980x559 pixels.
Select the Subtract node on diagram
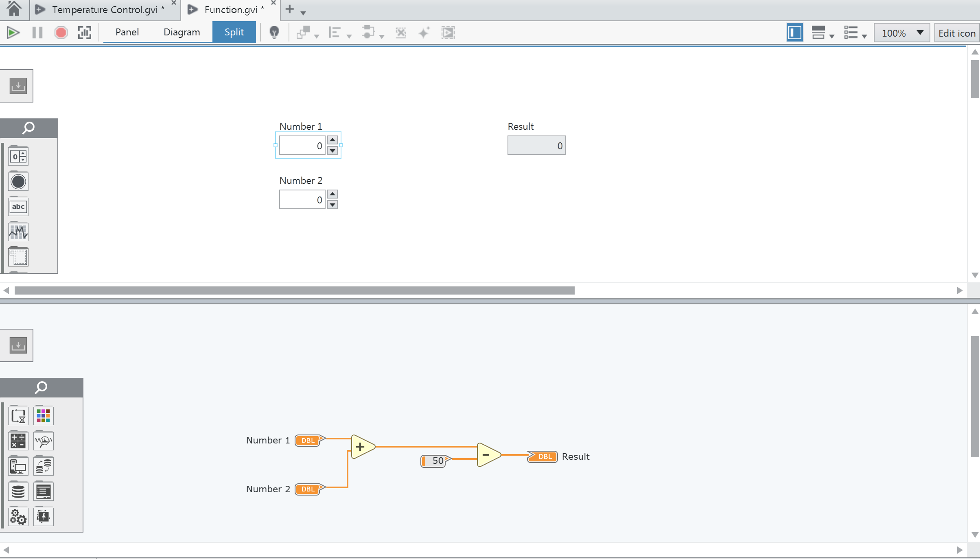tap(488, 455)
